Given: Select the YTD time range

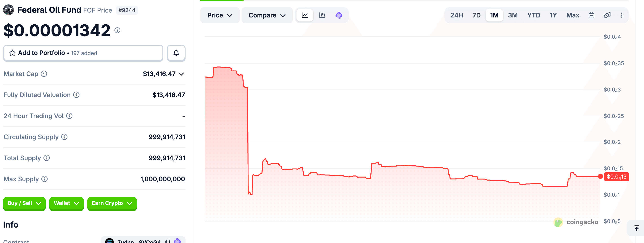Looking at the screenshot, I should 534,15.
